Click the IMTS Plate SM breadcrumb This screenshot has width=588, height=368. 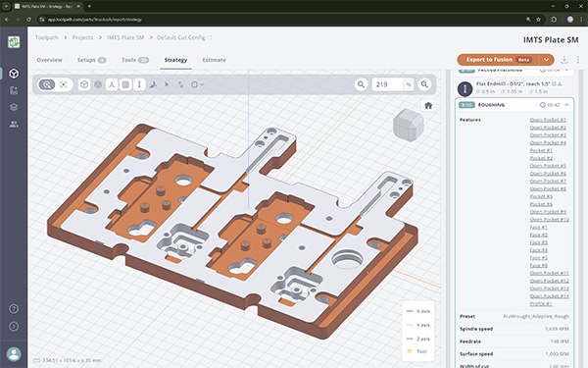(x=125, y=37)
